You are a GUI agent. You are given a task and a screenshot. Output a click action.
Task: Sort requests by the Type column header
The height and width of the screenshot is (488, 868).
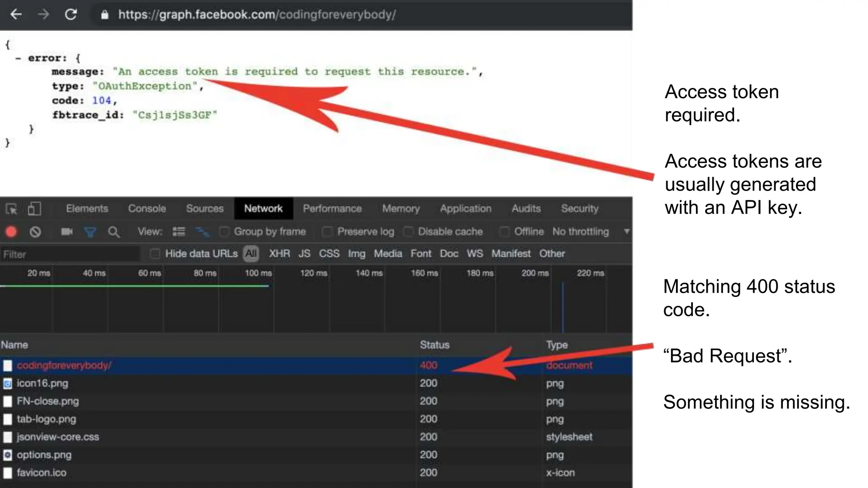(x=556, y=345)
